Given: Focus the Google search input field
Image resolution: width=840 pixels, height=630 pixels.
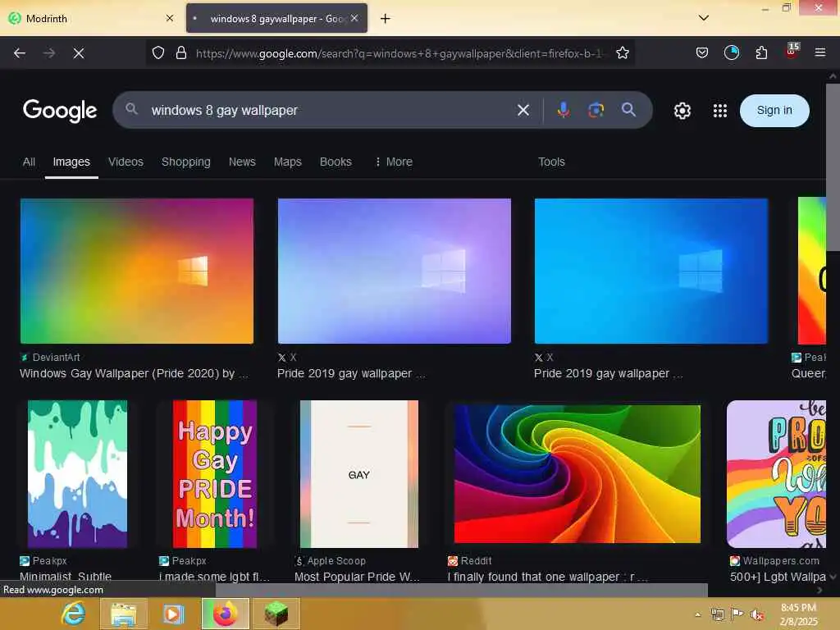Looking at the screenshot, I should [330, 111].
